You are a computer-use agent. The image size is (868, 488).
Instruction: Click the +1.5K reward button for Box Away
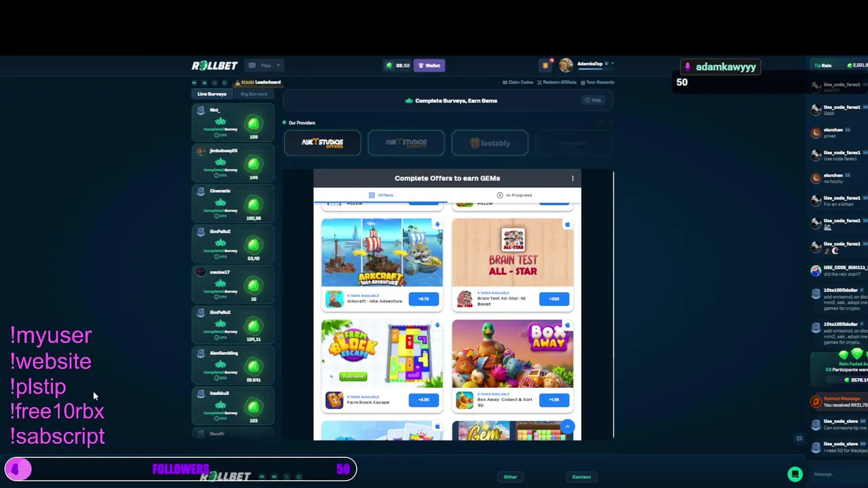(x=554, y=400)
